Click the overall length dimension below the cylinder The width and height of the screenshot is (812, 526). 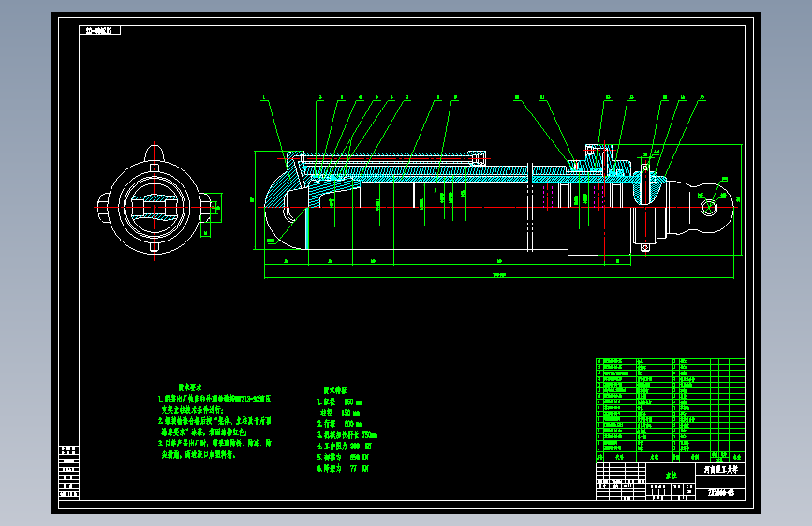coord(498,276)
